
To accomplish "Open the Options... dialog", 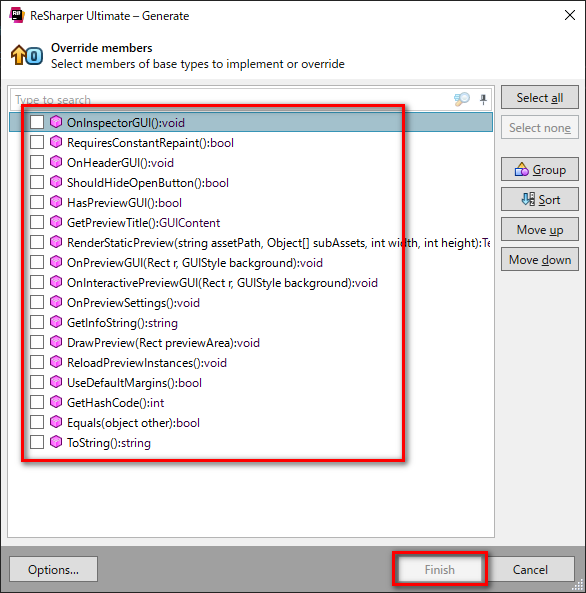I will pos(53,569).
